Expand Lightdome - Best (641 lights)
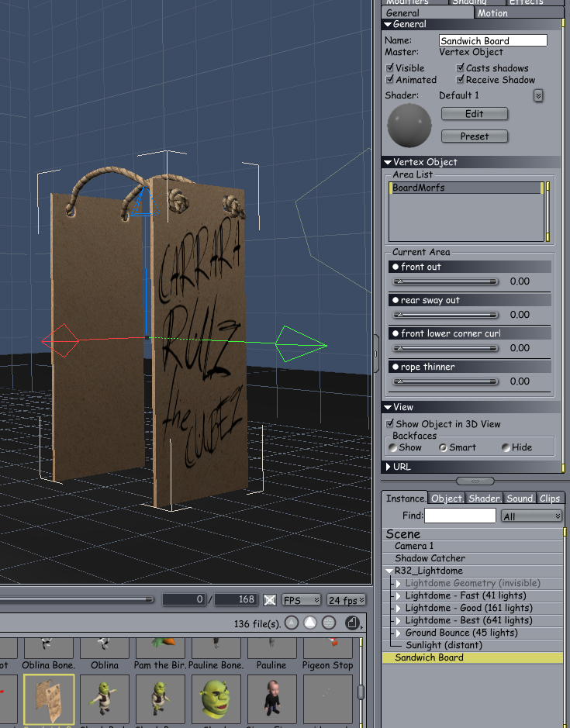The height and width of the screenshot is (728, 570). (x=398, y=621)
